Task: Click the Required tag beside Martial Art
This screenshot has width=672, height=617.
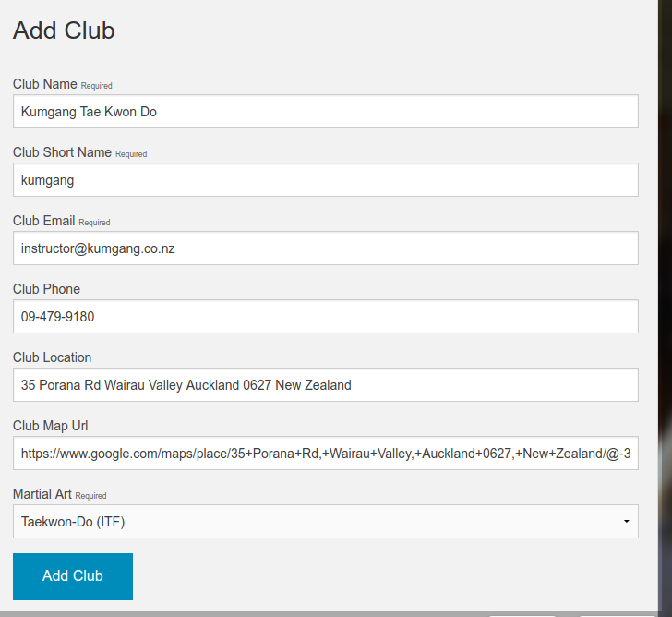Action: [x=90, y=496]
